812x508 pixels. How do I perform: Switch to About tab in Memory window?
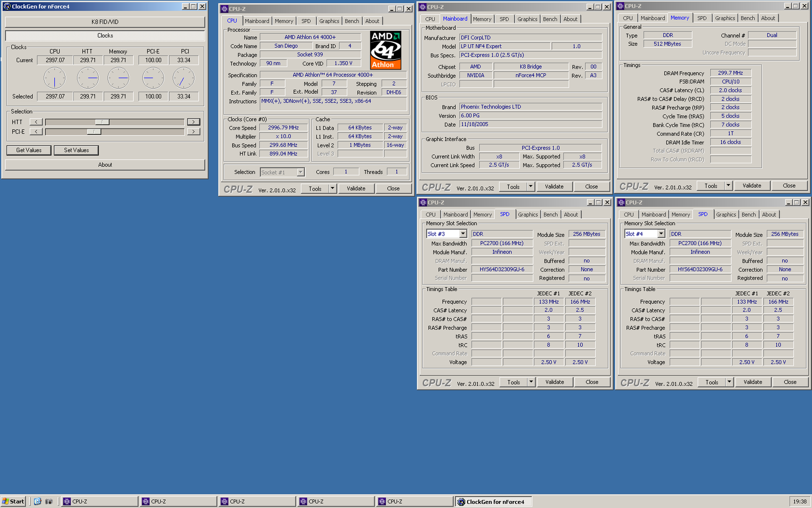pyautogui.click(x=768, y=18)
